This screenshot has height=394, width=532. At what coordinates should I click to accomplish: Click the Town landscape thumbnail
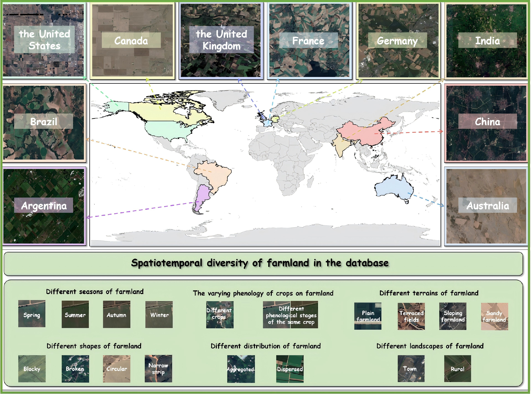point(411,369)
